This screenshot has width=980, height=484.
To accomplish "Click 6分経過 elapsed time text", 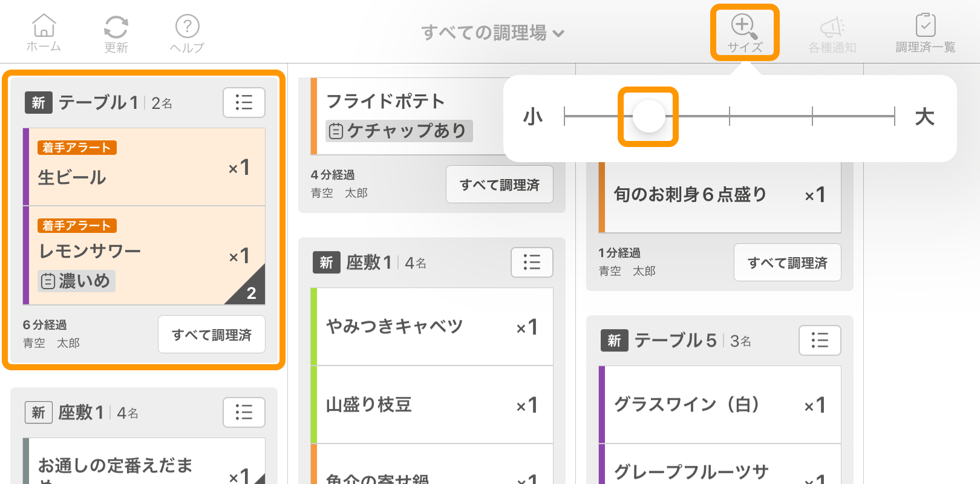I will pos(45,325).
